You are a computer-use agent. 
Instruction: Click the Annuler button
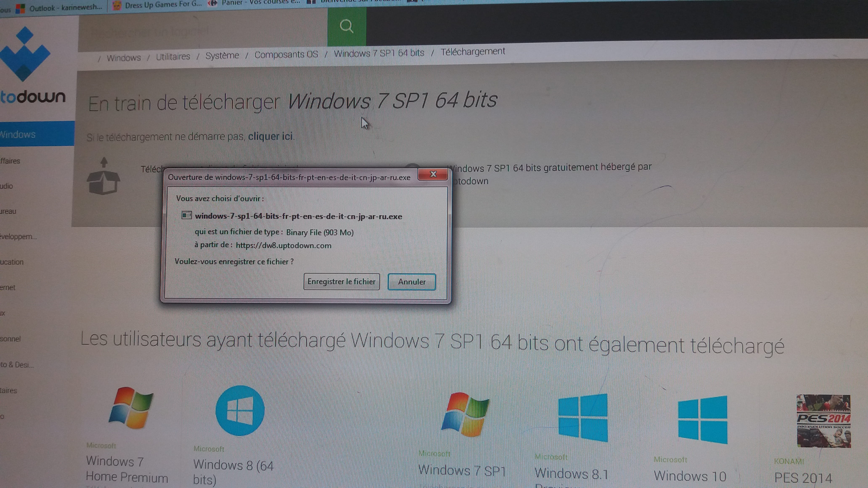point(412,282)
